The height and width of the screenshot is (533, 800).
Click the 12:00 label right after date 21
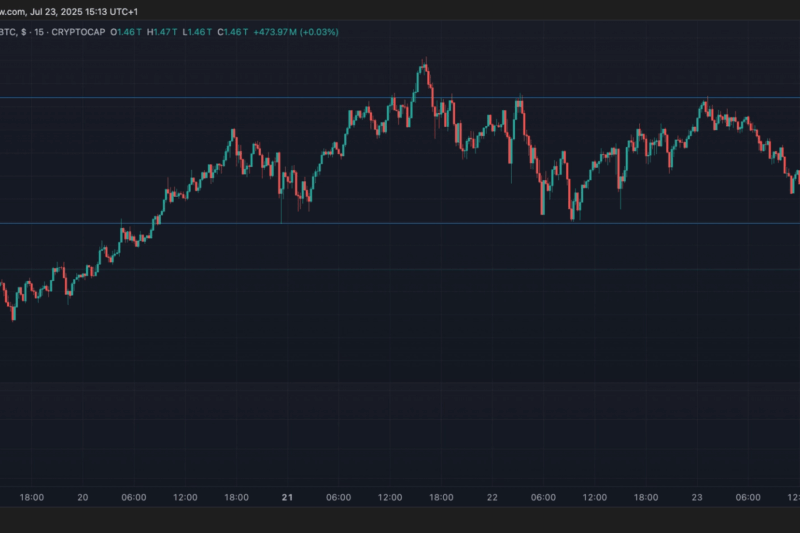pos(390,497)
